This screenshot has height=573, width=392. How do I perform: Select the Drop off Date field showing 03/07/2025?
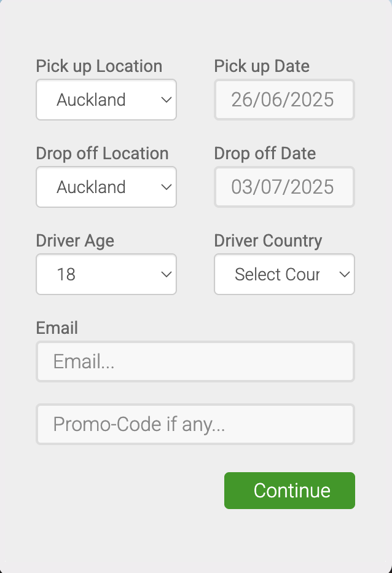click(284, 187)
